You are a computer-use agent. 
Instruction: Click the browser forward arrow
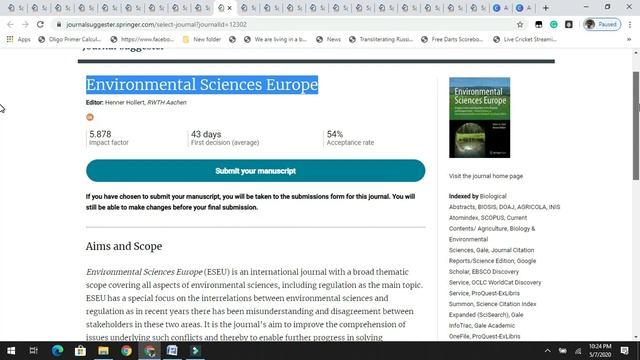pyautogui.click(x=25, y=24)
